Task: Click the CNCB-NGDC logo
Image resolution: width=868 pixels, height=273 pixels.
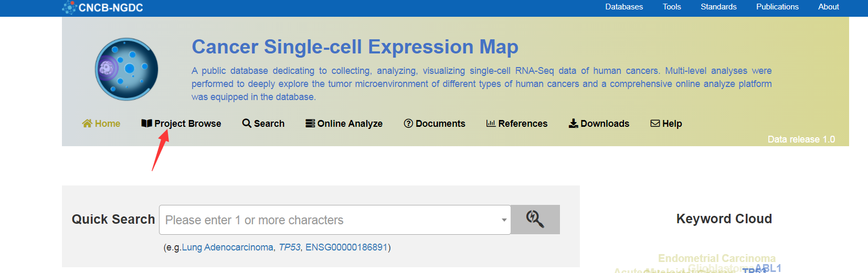Action: pos(102,8)
